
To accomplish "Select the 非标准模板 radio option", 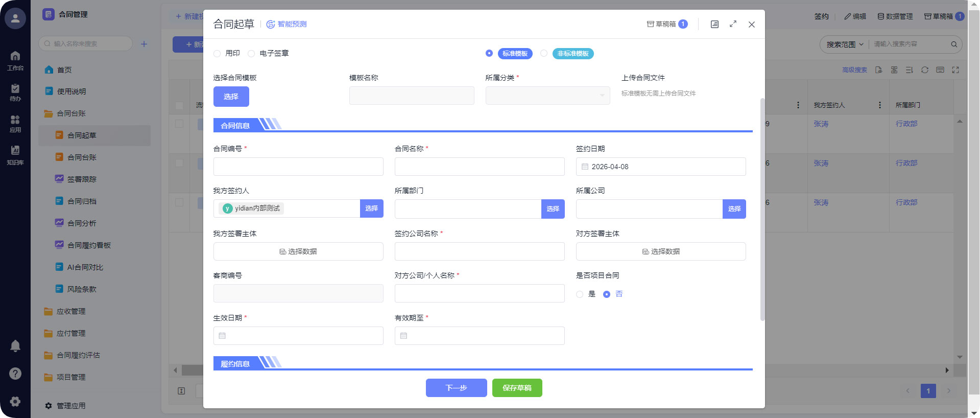I will 544,54.
